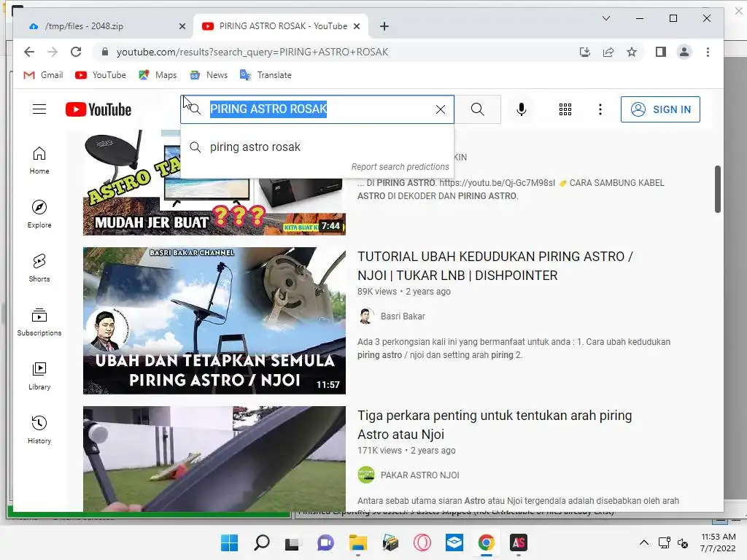Click the YouTube logo
Screen dimensions: 747x560
[x=98, y=109]
